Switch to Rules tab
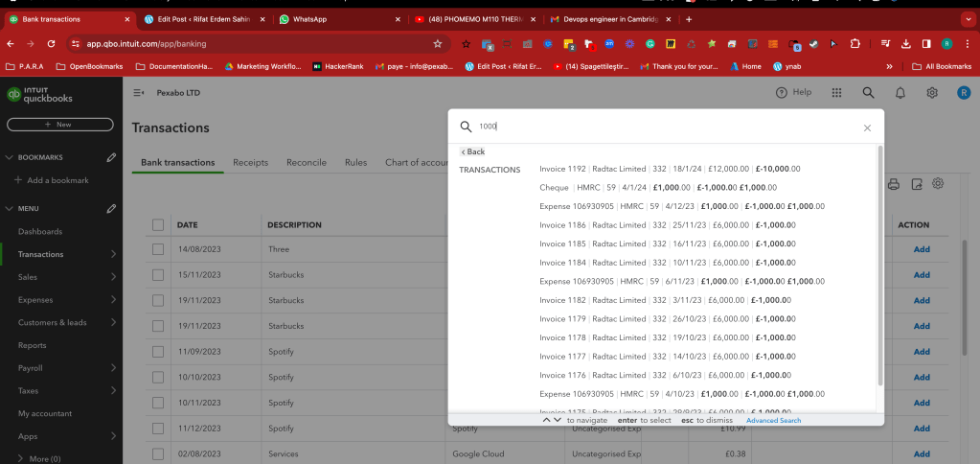The width and height of the screenshot is (980, 464). [355, 163]
